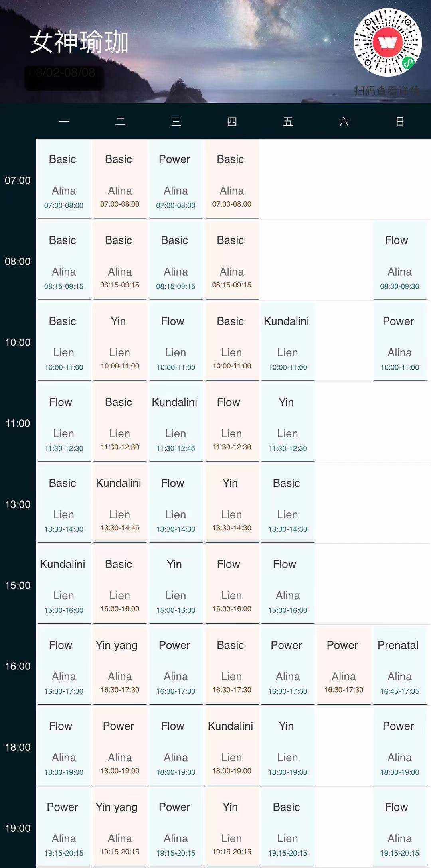The image size is (431, 868).
Task: Select Sunday's Flow class at 08:30-09:30
Action: coord(399,260)
